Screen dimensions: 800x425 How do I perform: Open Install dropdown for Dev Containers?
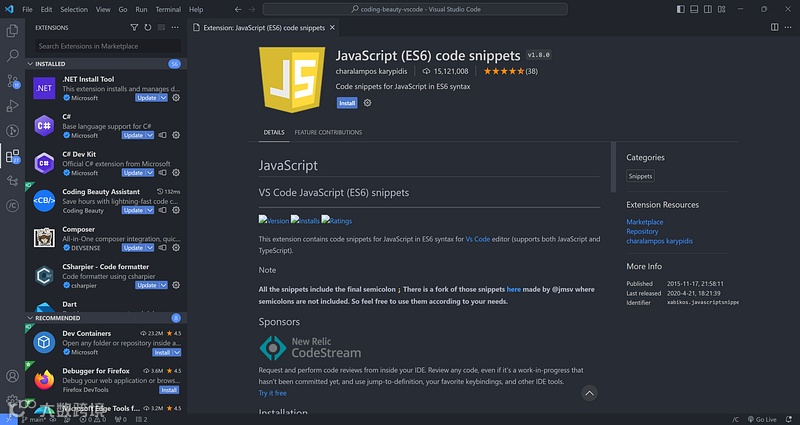(x=178, y=353)
